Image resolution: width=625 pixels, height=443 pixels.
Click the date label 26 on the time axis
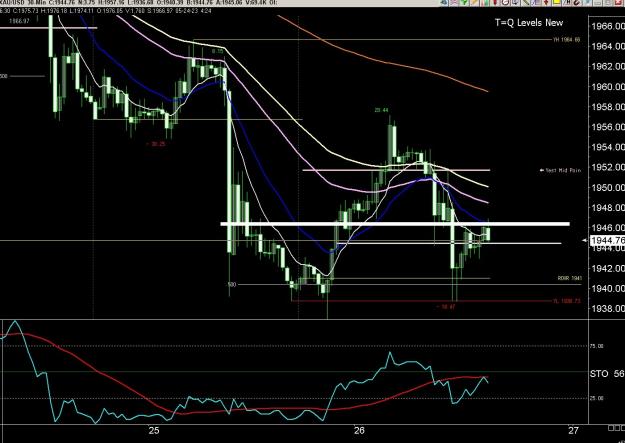coord(360,430)
